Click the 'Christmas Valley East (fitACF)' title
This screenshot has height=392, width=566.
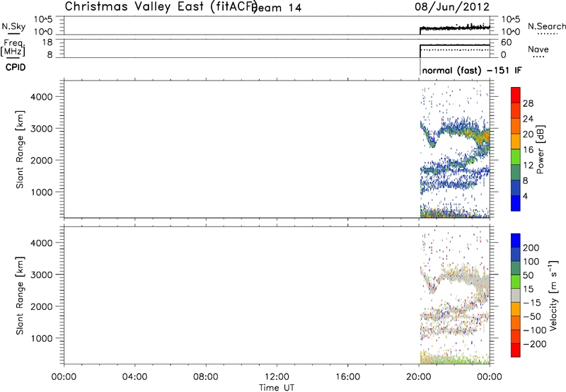click(x=161, y=6)
